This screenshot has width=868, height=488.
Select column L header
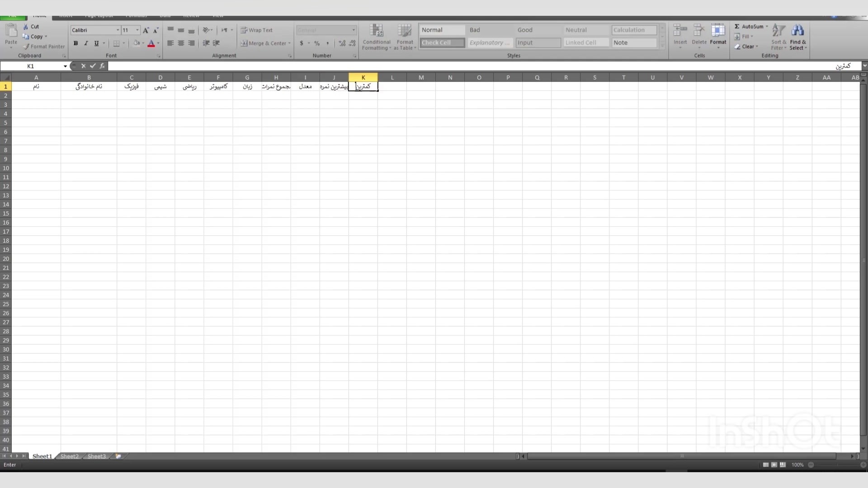[392, 78]
